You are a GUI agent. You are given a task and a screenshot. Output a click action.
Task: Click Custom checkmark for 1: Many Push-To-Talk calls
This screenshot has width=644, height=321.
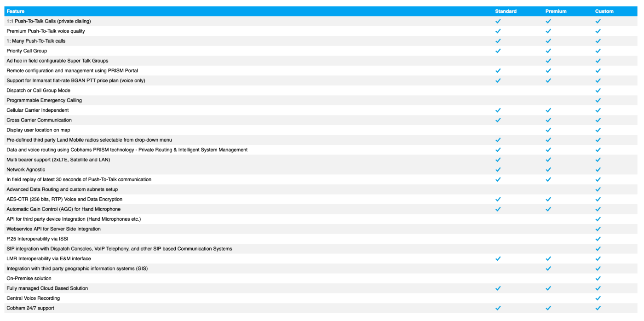(598, 41)
